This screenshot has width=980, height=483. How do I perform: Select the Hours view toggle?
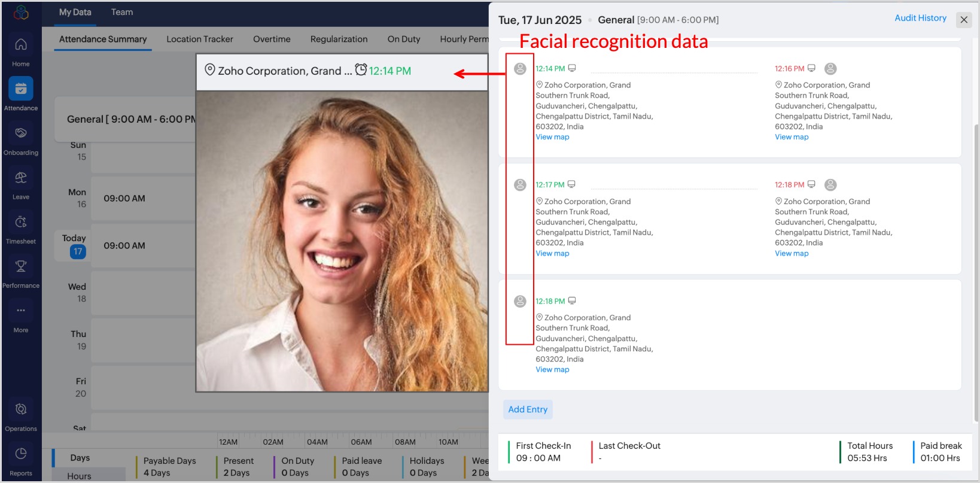click(x=80, y=476)
